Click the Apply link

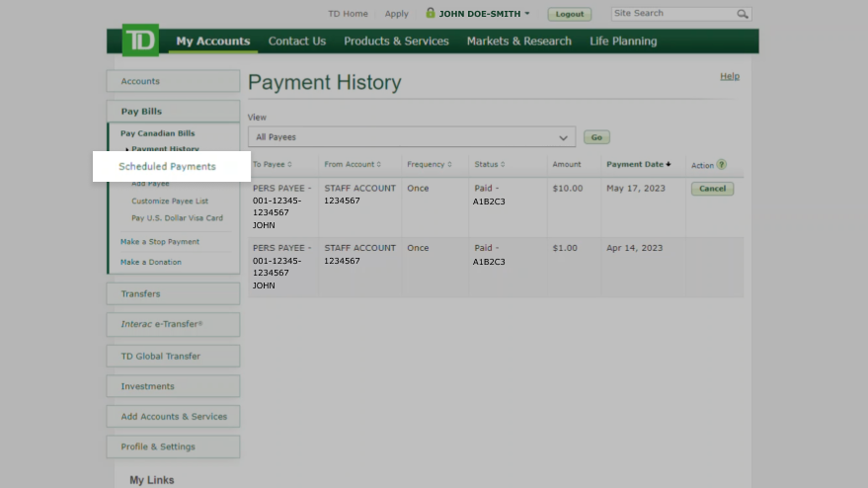396,14
